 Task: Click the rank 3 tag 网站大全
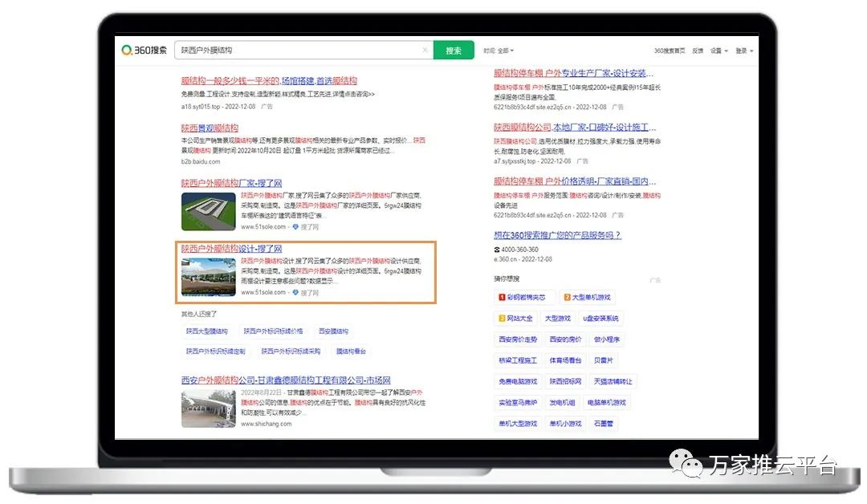515,319
